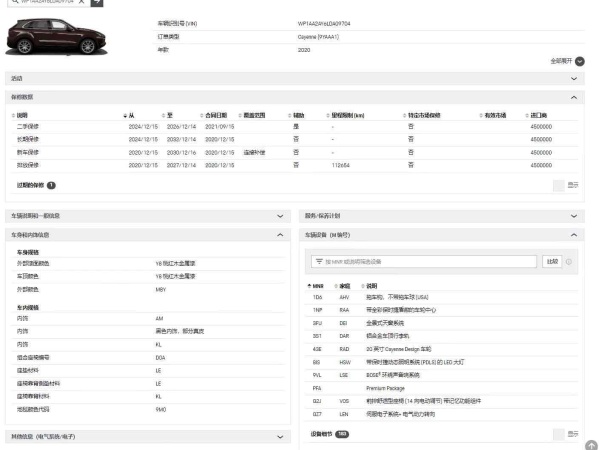Click the 全部展开 expand-all circle icon
600x450 pixels.
pos(580,61)
